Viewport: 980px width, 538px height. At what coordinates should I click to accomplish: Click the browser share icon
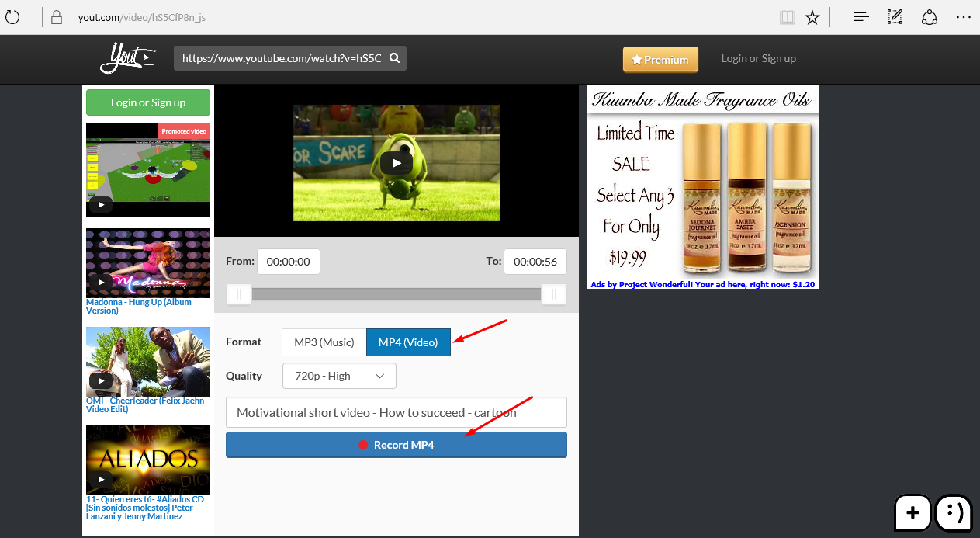[930, 17]
